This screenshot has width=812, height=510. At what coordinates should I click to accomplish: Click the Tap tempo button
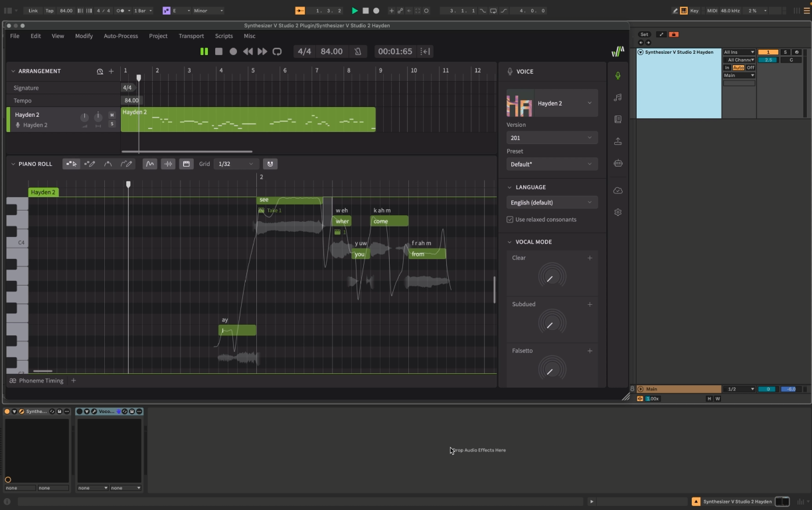click(49, 11)
